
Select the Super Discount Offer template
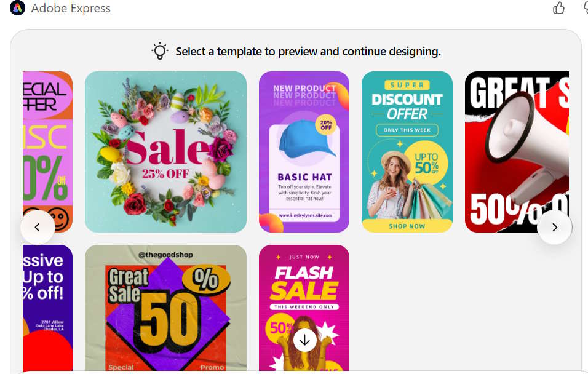coord(407,152)
